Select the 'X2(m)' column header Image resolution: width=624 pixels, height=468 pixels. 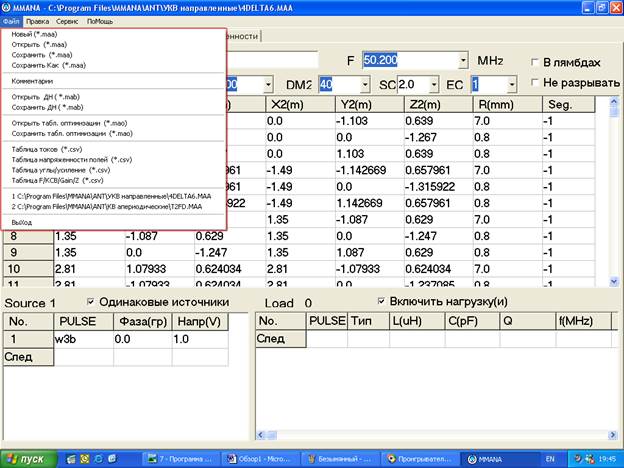tap(300, 105)
